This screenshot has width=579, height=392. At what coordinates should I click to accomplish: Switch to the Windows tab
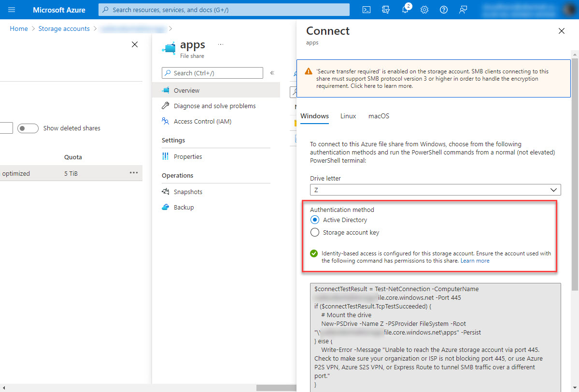point(314,116)
